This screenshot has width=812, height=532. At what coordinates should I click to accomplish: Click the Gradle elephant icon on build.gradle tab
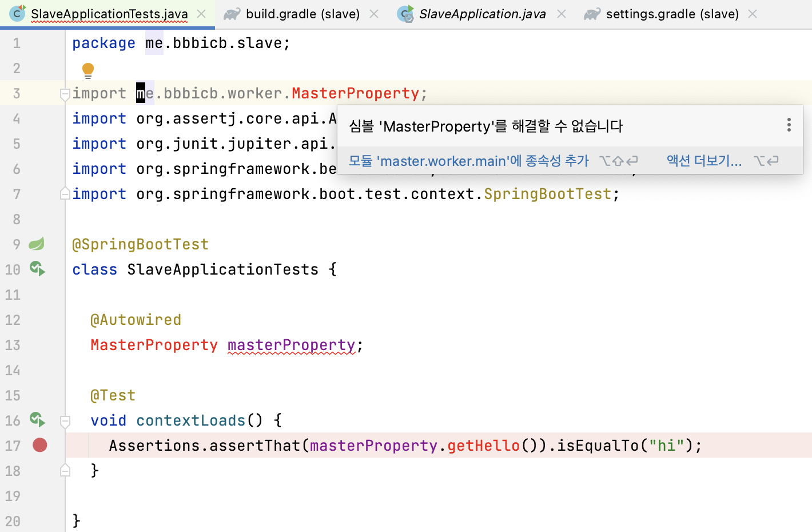click(232, 14)
